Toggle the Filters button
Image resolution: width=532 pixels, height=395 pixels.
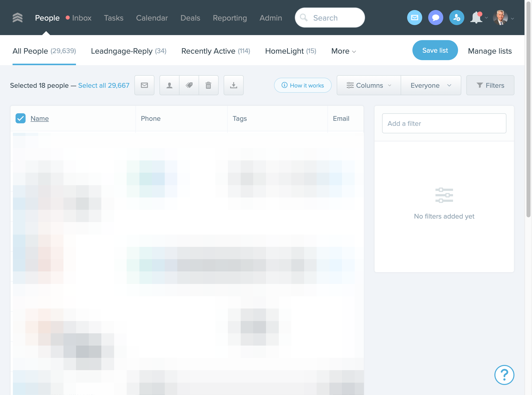490,85
